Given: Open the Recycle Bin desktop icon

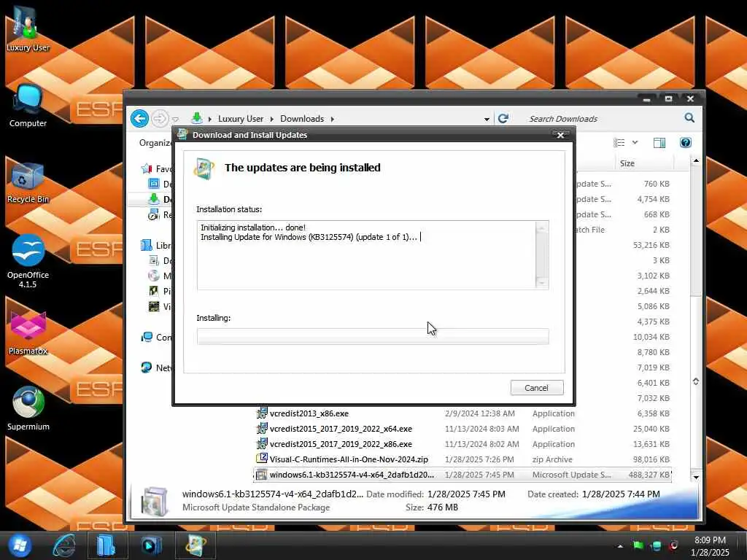Looking at the screenshot, I should (28, 182).
